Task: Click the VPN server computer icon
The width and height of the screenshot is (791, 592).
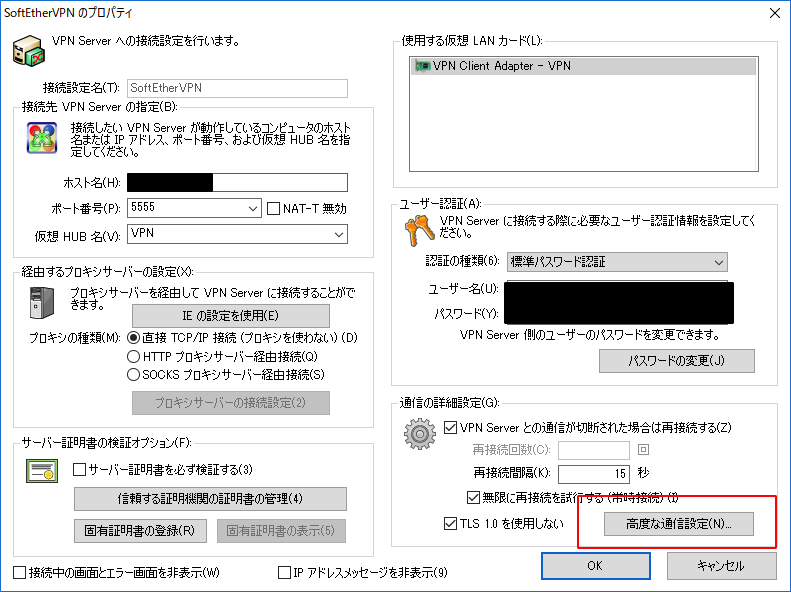Action: tap(29, 50)
